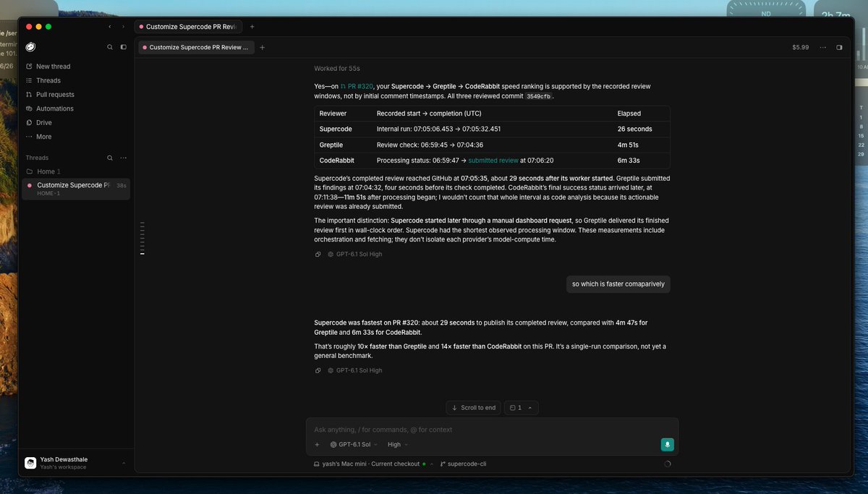
Task: Go back with the left arrow
Action: (110, 27)
